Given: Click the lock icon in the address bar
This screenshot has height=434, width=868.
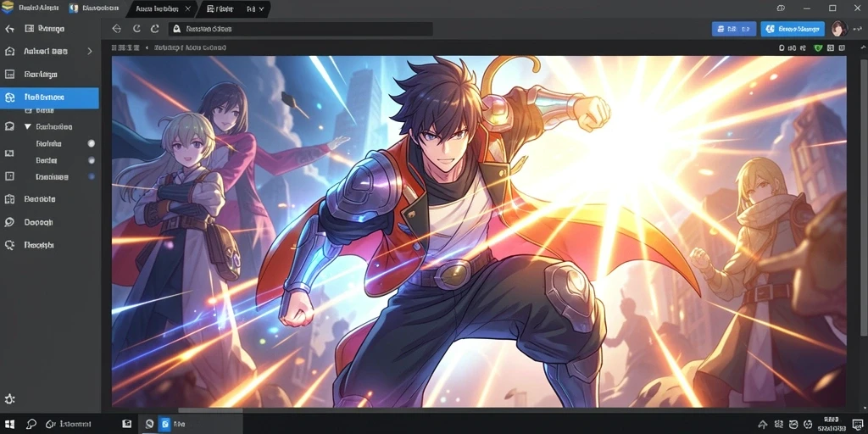Looking at the screenshot, I should 176,29.
